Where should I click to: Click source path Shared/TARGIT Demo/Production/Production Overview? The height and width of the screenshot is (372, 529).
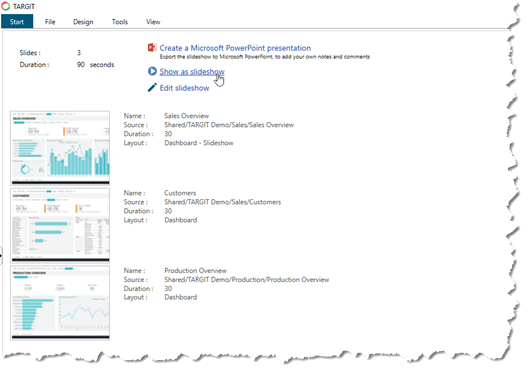point(247,280)
